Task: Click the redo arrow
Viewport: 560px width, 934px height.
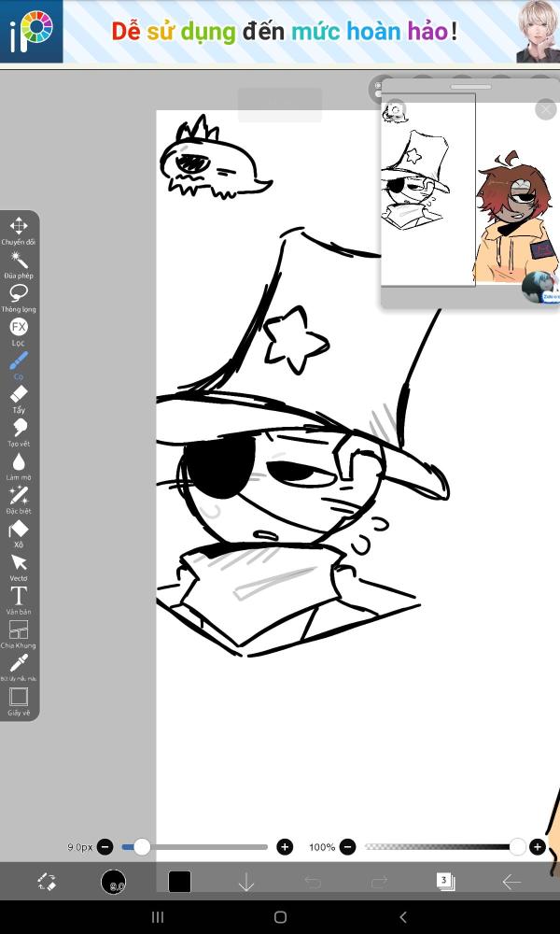Action: pos(380,882)
